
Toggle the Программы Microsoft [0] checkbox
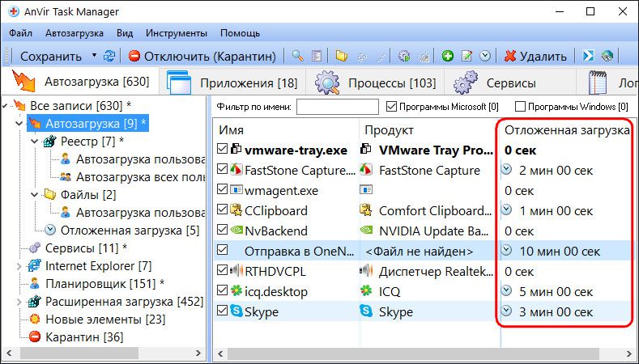[x=392, y=107]
